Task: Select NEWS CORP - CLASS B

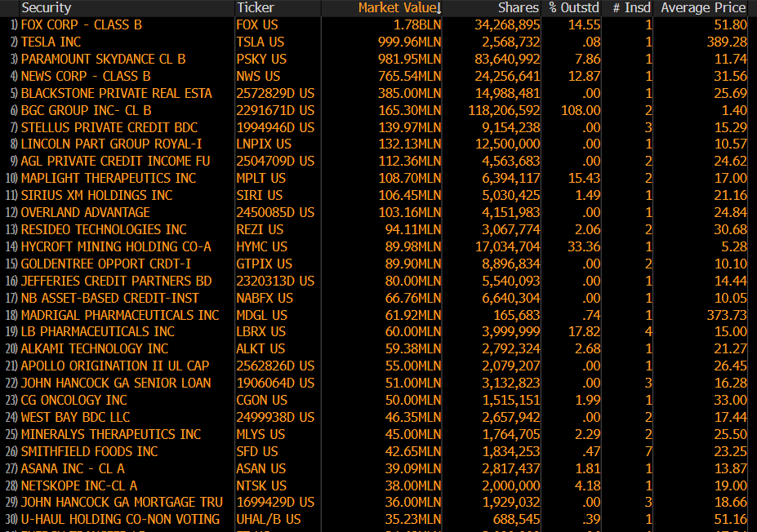Action: point(86,76)
